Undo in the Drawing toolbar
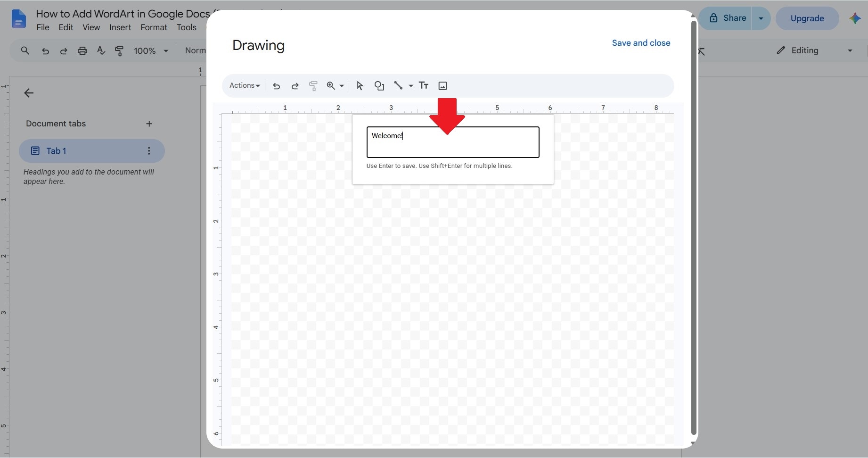This screenshot has width=868, height=458. click(x=277, y=86)
